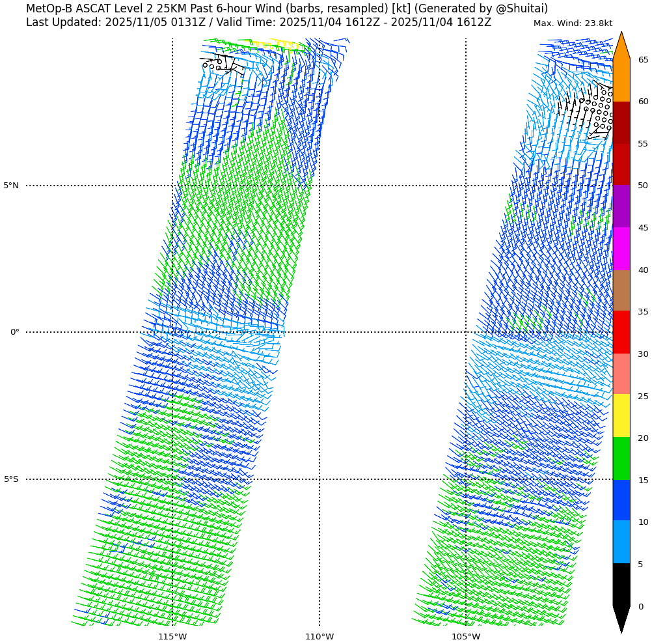Choose the orange 60-65 kt colorbar segment

tap(621, 80)
